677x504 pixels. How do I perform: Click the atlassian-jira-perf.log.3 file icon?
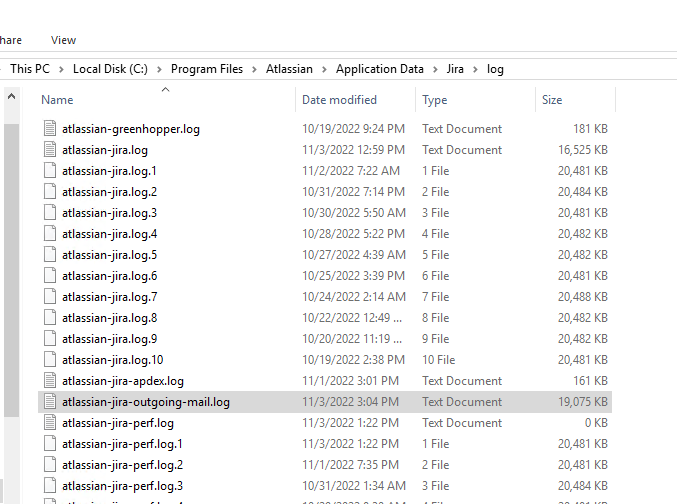click(50, 486)
